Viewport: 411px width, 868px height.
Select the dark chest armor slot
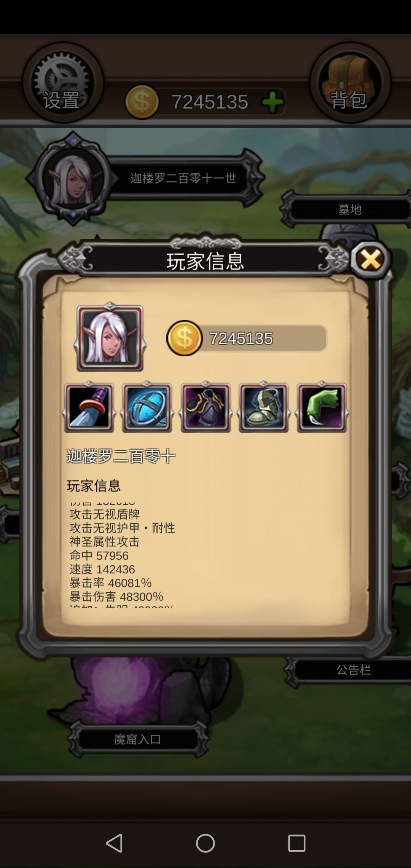click(x=205, y=407)
